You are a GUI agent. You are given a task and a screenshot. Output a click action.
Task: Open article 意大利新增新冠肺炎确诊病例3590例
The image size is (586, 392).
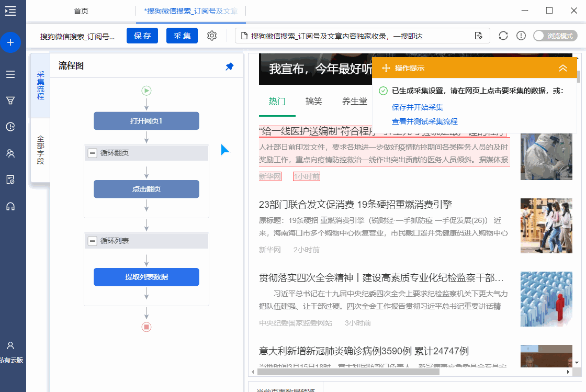pyautogui.click(x=364, y=351)
